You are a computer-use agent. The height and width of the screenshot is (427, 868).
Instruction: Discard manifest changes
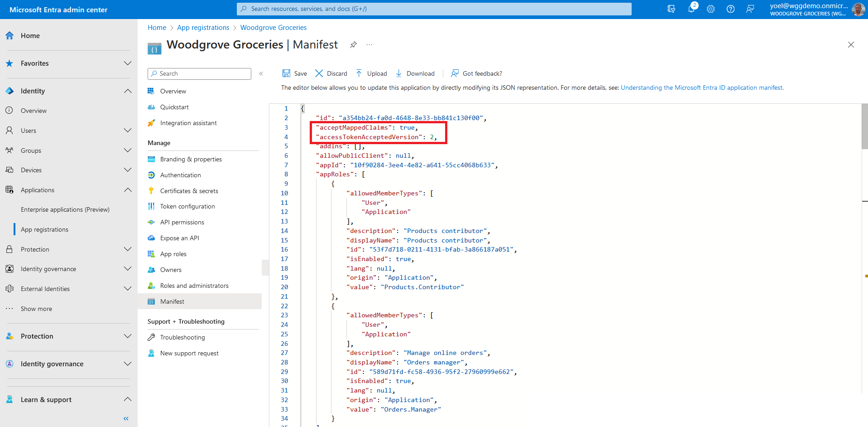coord(331,73)
